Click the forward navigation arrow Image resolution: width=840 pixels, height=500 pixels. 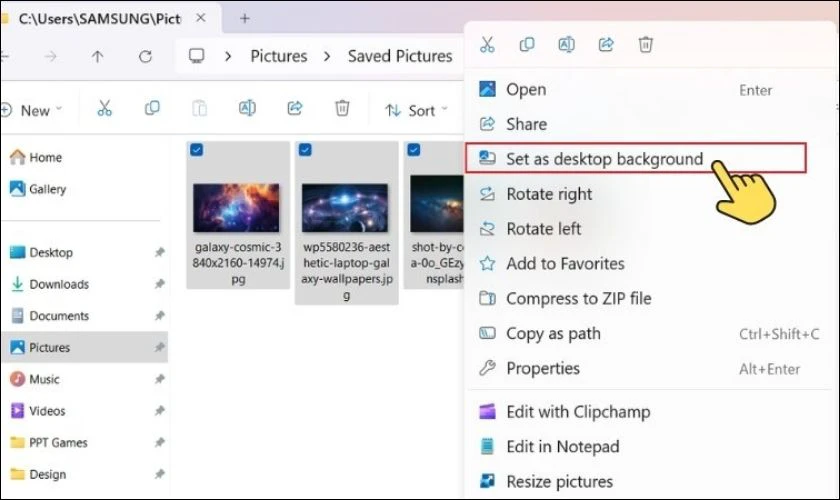coord(50,56)
